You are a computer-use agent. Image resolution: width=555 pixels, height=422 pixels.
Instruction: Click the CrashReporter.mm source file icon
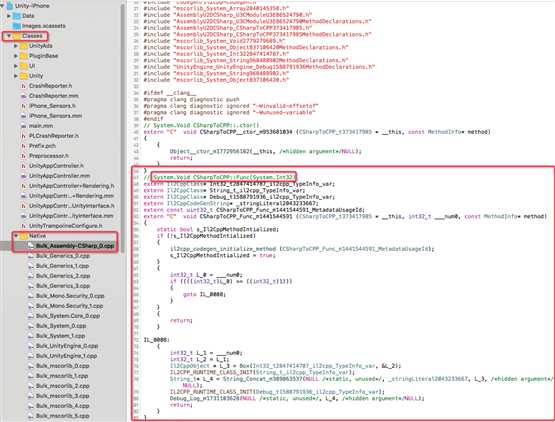(24, 96)
